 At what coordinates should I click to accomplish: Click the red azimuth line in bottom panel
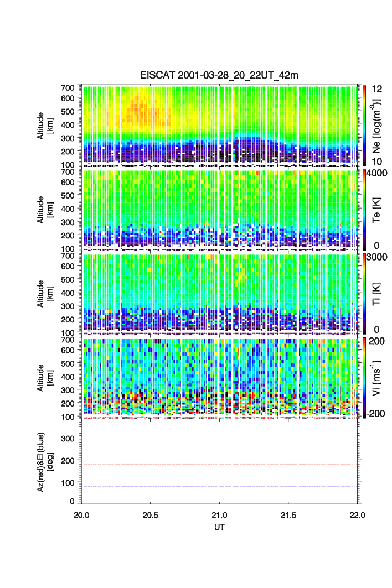click(x=220, y=464)
